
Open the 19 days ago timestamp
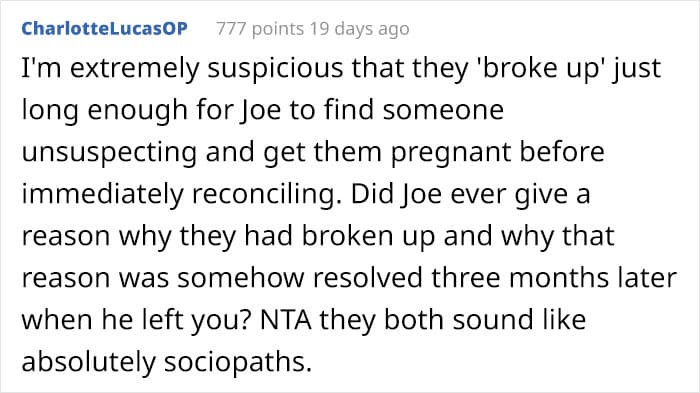[x=359, y=29]
